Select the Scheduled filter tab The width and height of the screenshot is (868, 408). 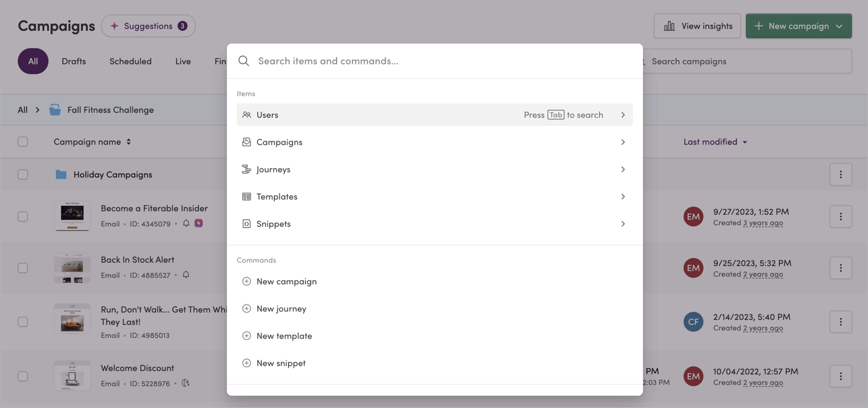(130, 61)
